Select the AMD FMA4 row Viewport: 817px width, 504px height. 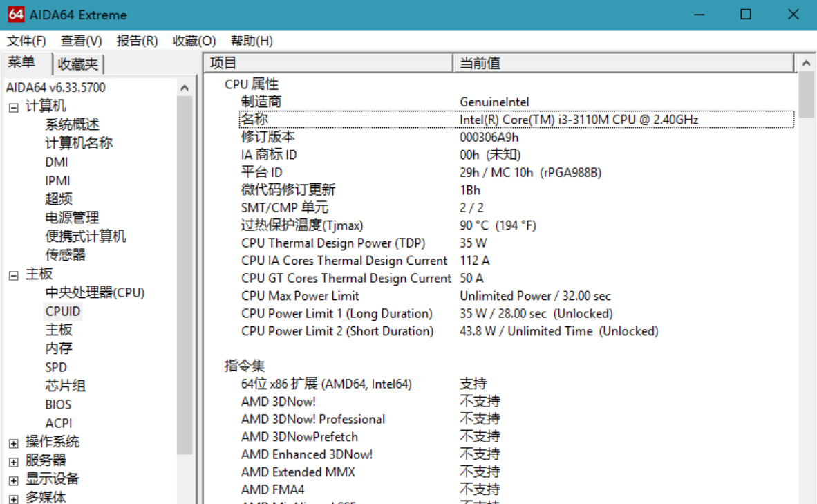pyautogui.click(x=517, y=490)
